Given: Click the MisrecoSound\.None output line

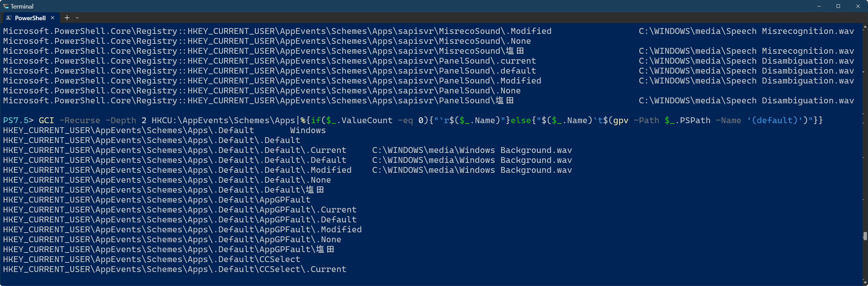Looking at the screenshot, I should 267,41.
